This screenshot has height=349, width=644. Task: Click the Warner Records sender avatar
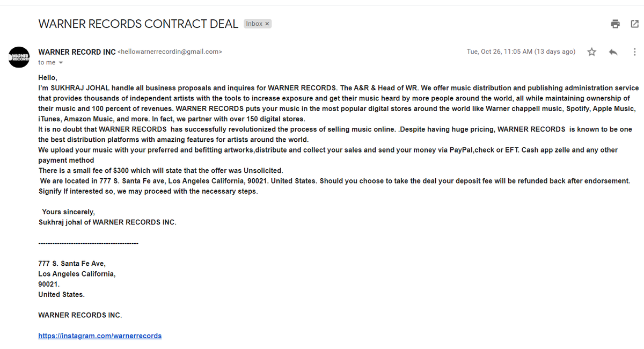pyautogui.click(x=19, y=57)
